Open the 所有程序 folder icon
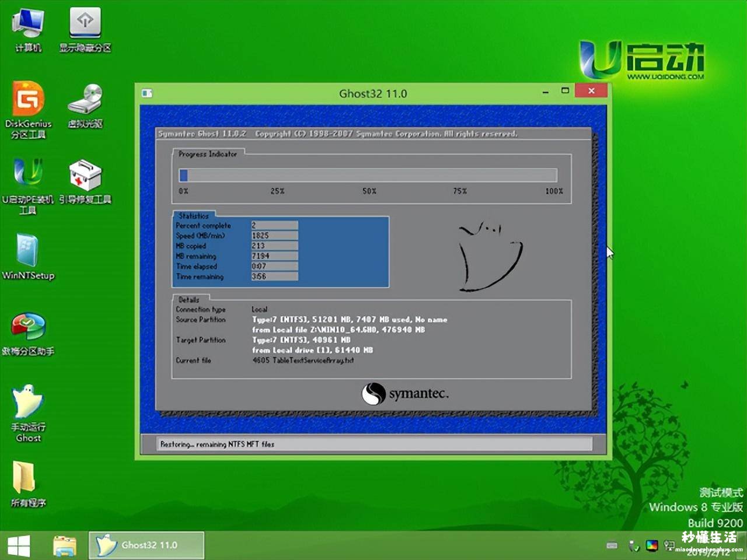This screenshot has height=560, width=747. (x=28, y=484)
